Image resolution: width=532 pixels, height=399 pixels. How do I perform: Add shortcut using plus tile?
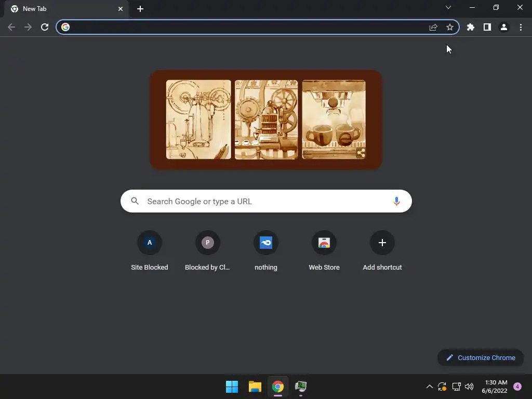(x=382, y=251)
